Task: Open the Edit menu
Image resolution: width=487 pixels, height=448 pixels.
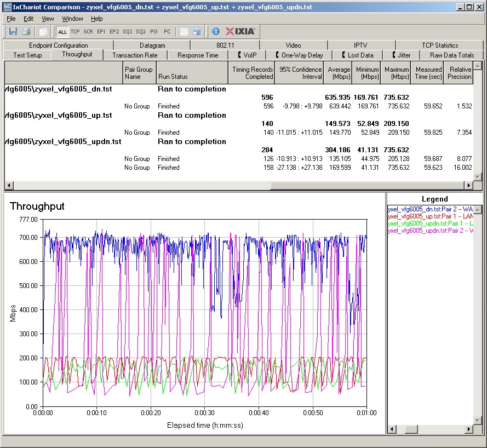Action: (x=28, y=19)
